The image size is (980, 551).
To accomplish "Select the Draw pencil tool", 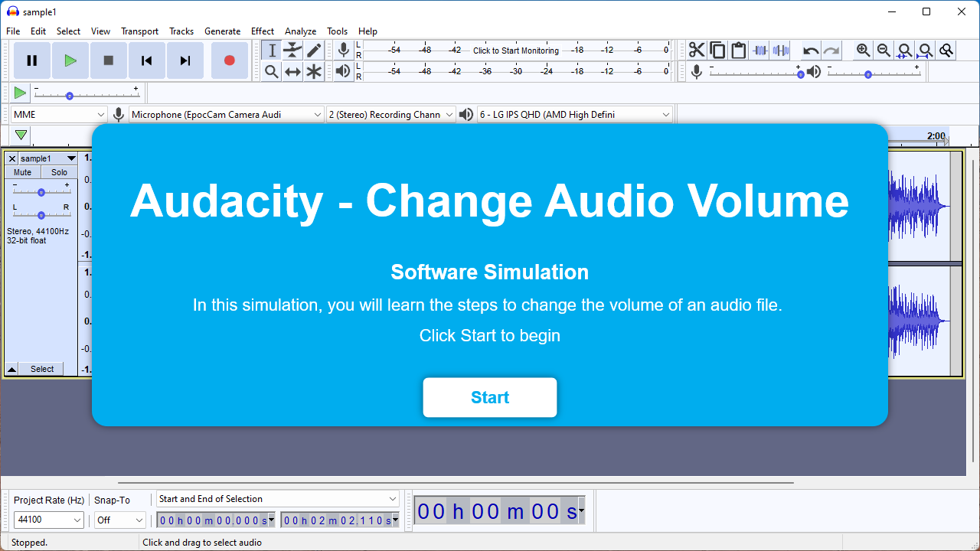I will [314, 51].
